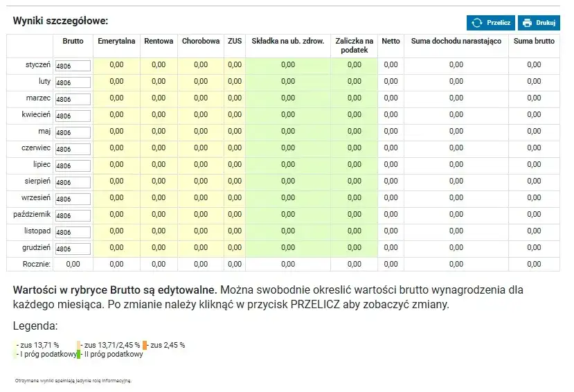Focus the grudzień Brutto input box

pyautogui.click(x=73, y=249)
